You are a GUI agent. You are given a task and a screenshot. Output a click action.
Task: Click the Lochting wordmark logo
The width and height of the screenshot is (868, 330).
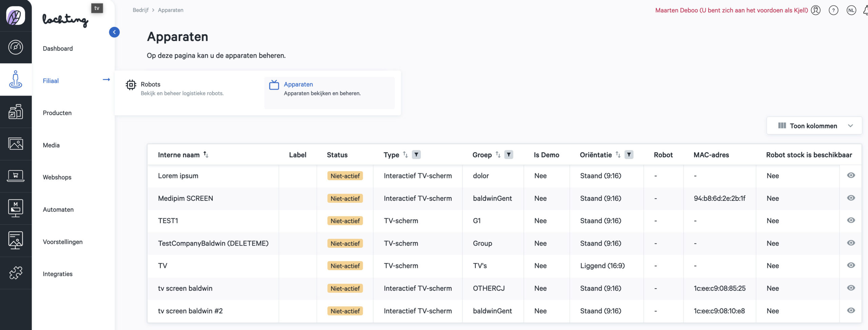coord(65,20)
